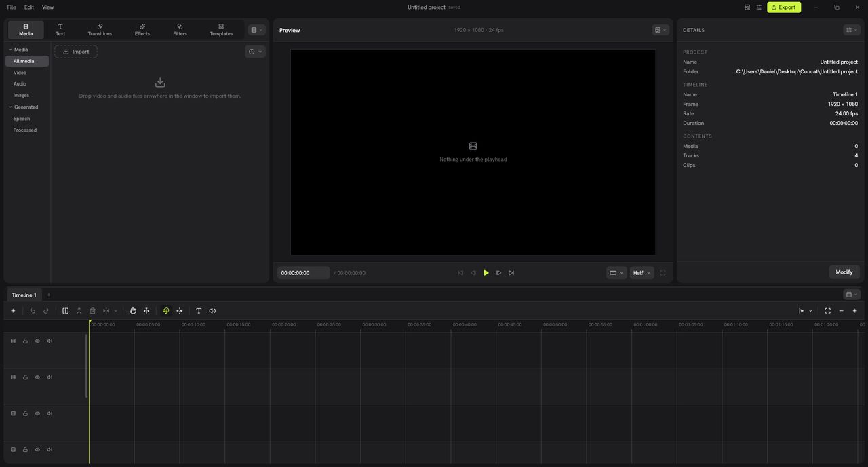Click the play button in preview

tap(486, 273)
